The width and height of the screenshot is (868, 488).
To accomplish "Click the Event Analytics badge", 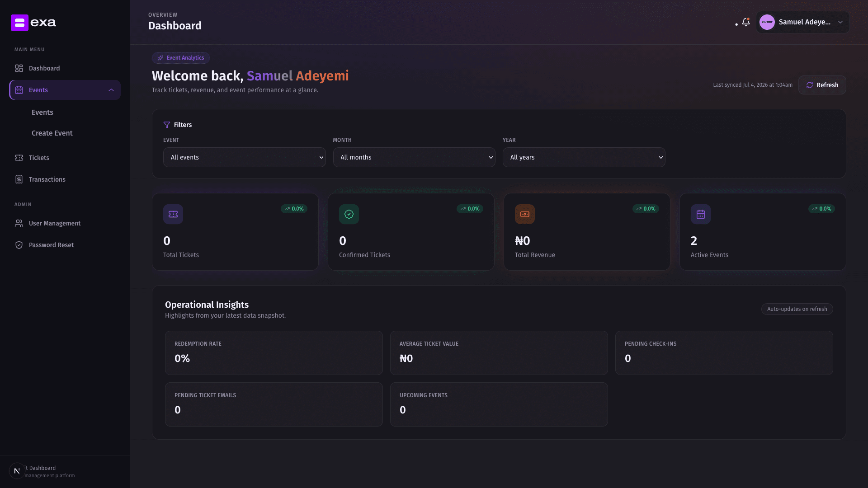I will [181, 58].
